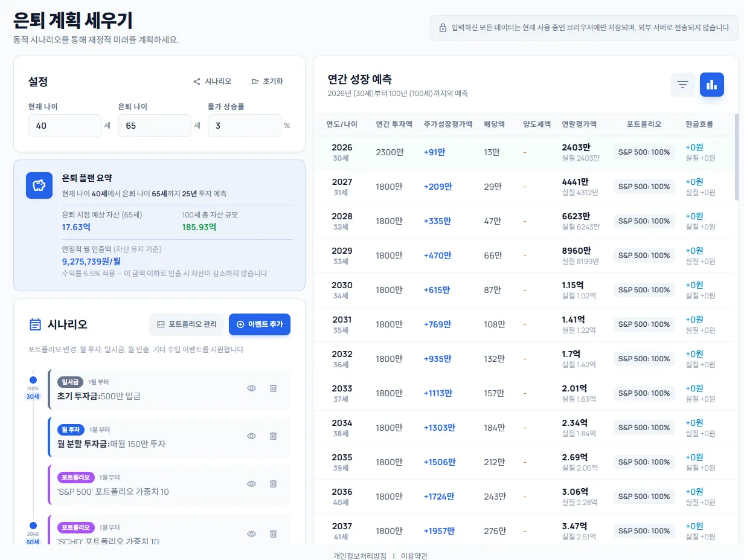The width and height of the screenshot is (744, 560).
Task: Click the +1506만 growth value
Action: pos(440,462)
